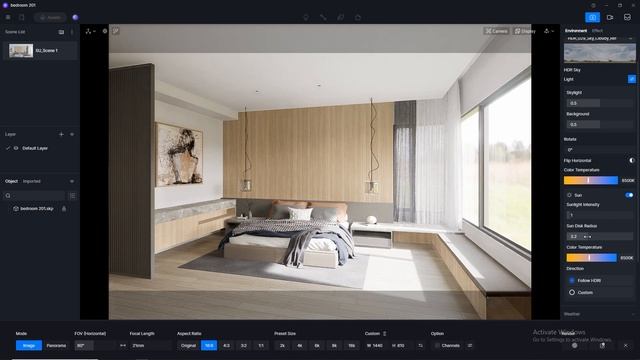Click the Default Layer checkmark

tap(8, 148)
